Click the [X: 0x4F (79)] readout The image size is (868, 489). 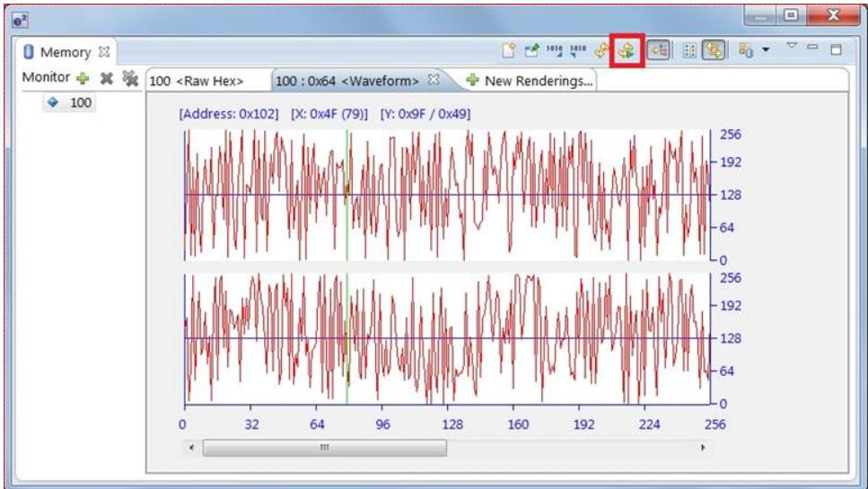(x=329, y=114)
